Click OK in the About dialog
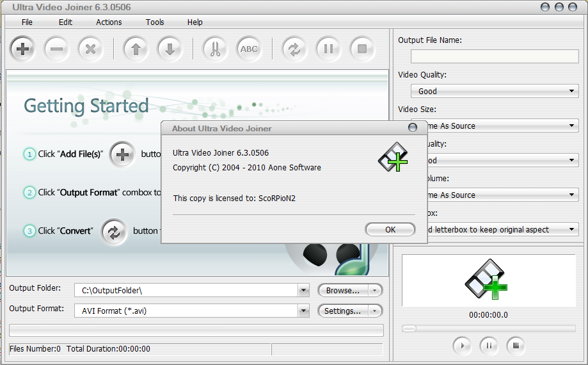The height and width of the screenshot is (365, 588). pos(390,229)
